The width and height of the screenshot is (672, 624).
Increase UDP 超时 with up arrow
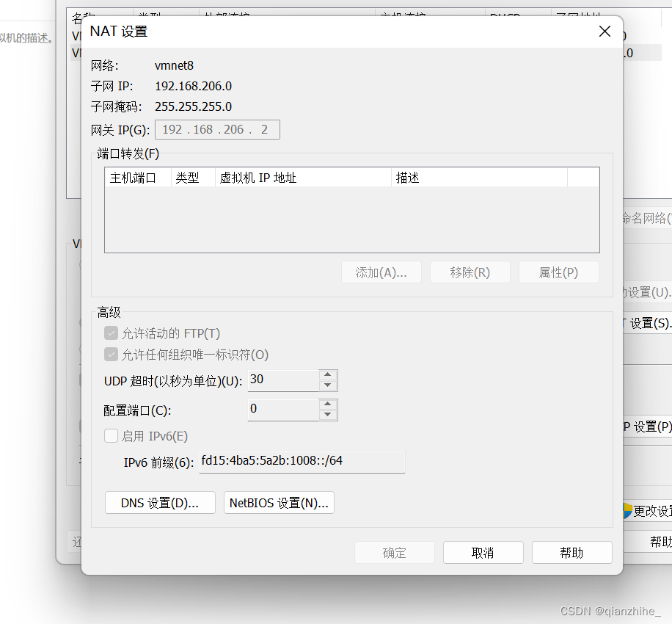328,374
